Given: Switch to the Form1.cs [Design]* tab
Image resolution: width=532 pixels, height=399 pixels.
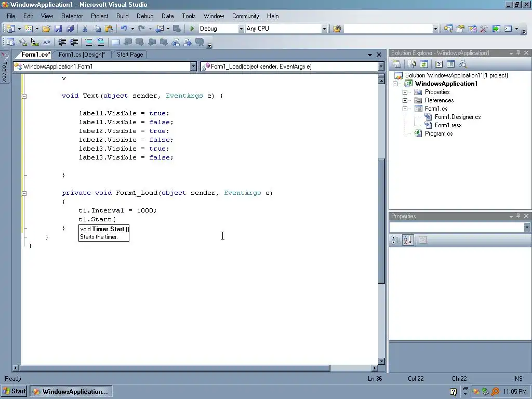Looking at the screenshot, I should point(82,55).
